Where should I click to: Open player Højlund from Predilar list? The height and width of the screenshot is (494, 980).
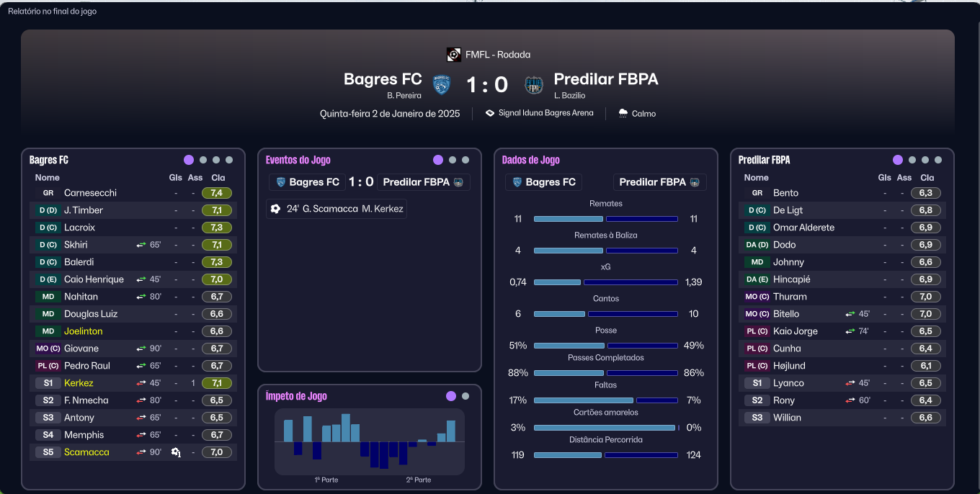tap(788, 366)
